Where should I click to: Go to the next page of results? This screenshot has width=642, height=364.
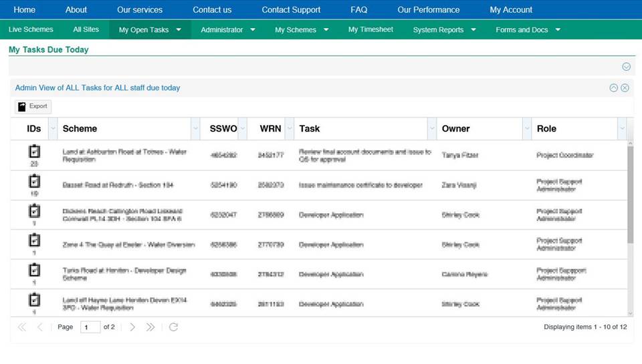(132, 327)
